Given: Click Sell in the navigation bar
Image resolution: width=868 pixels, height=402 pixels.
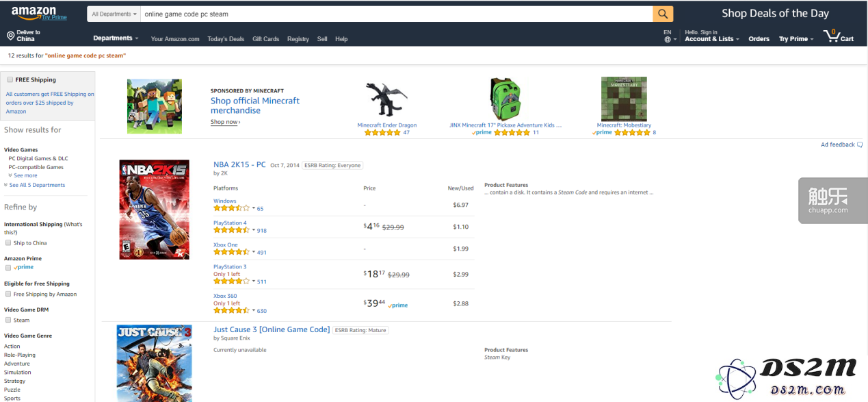Looking at the screenshot, I should [322, 39].
